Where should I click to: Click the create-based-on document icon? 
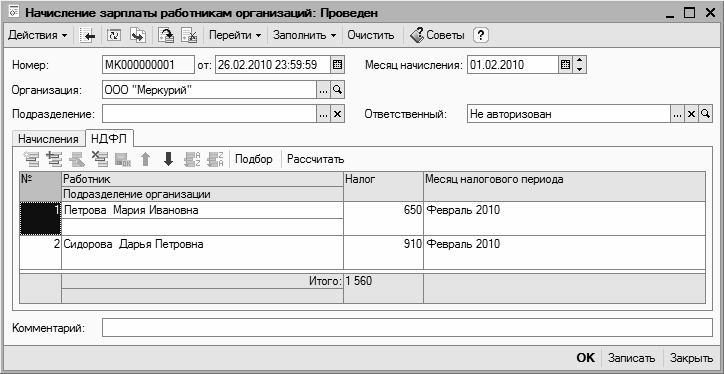(x=137, y=36)
